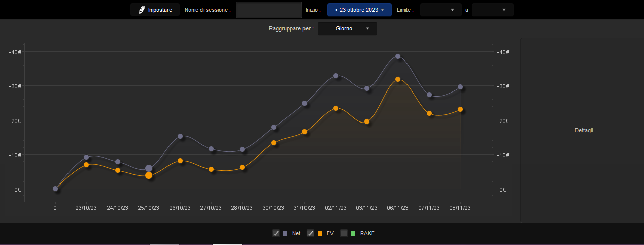The image size is (644, 245).
Task: Click the 06/11/23 x-axis date label
Action: (x=398, y=208)
